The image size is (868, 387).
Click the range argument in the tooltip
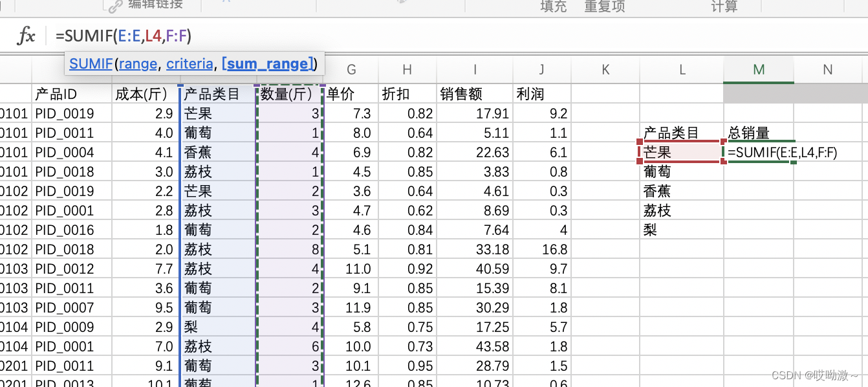point(138,63)
